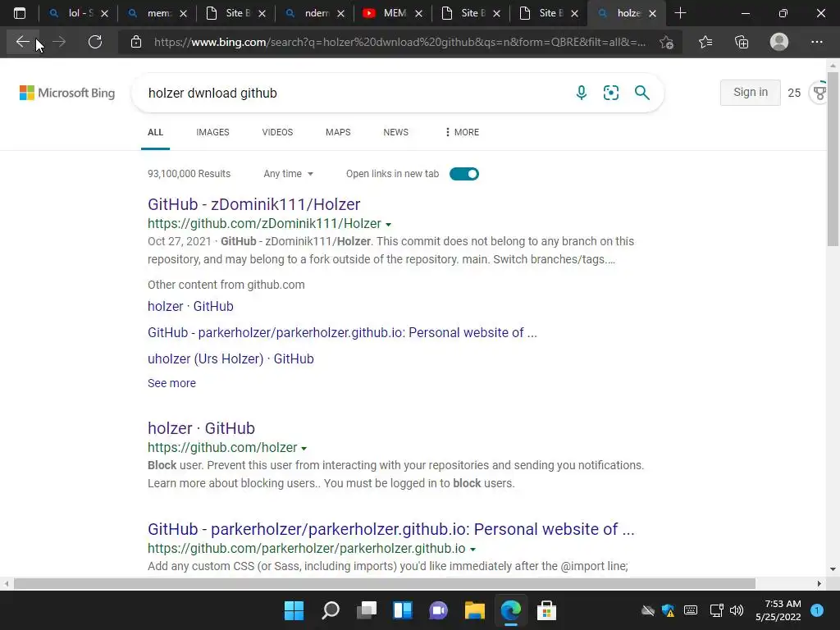
Task: Expand arrow beside github.com/holzer URL
Action: 304,449
